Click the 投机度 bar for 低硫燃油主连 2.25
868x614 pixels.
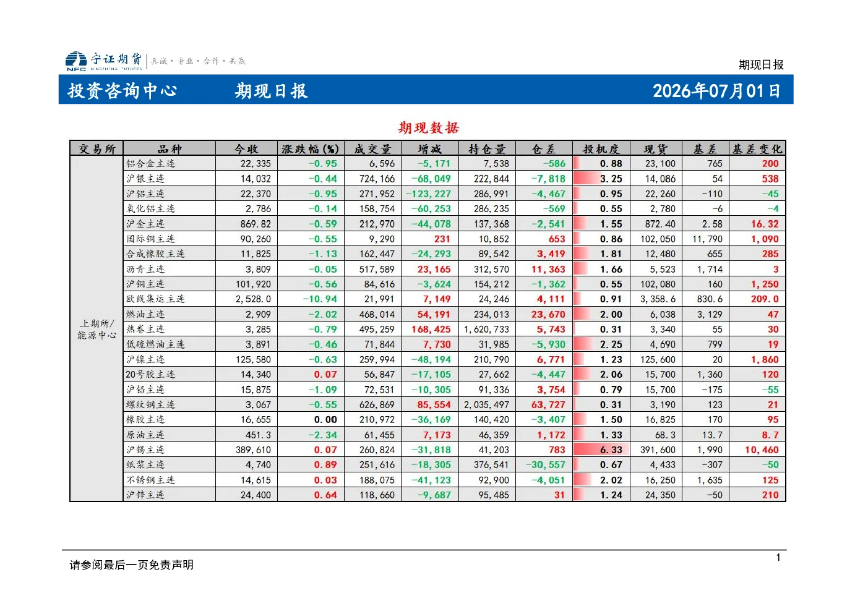pyautogui.click(x=583, y=344)
